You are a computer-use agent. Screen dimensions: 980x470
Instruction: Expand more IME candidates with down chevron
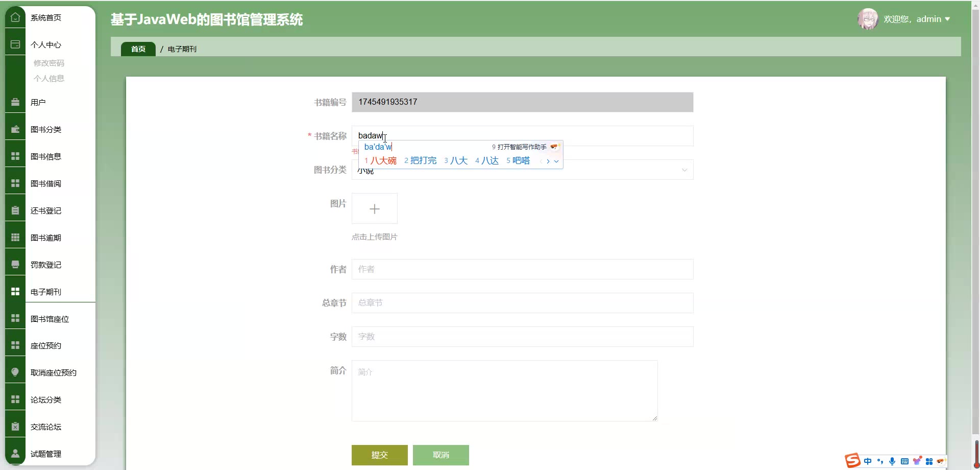556,161
